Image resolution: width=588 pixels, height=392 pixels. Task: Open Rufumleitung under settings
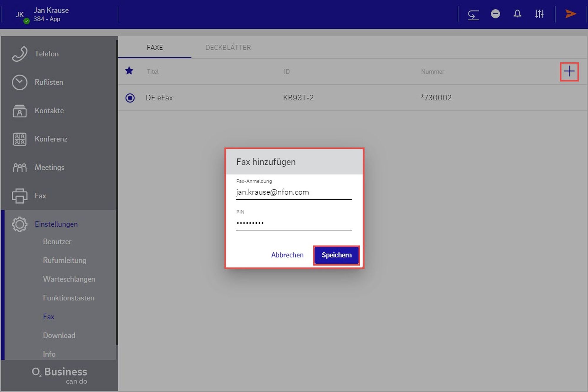[x=65, y=260]
